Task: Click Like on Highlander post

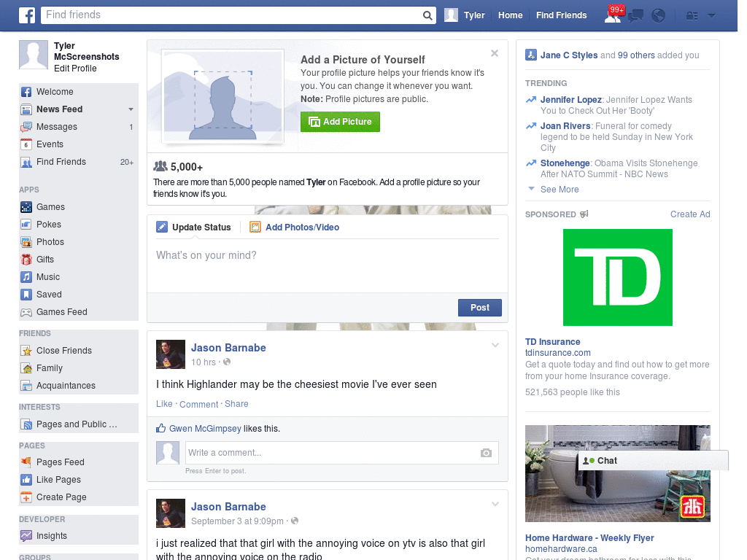Action: [164, 404]
